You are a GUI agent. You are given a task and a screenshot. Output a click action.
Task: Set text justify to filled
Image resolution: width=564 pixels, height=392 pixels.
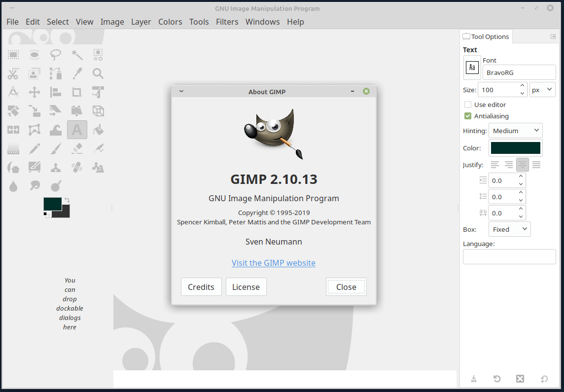pos(536,165)
